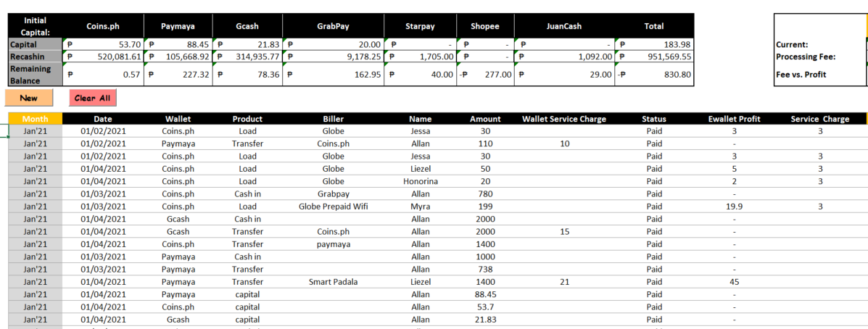
Task: Click the 19.9 Ewallet Profit cell
Action: [x=734, y=207]
